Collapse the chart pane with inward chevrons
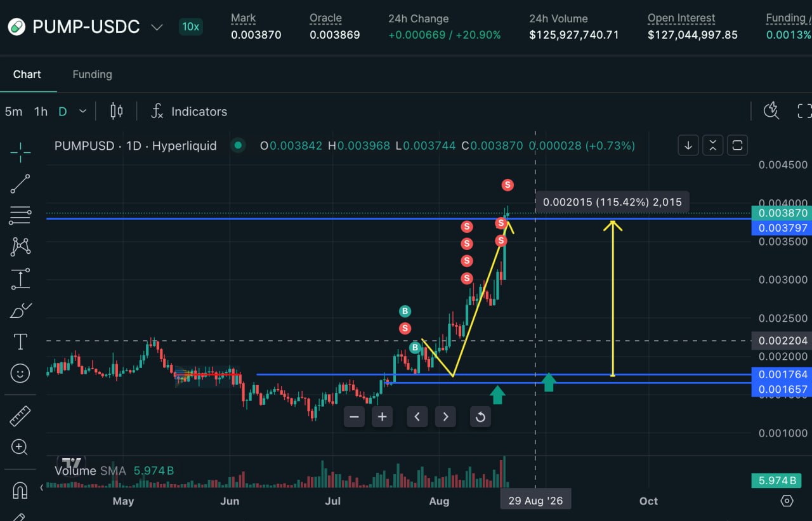 tap(713, 145)
